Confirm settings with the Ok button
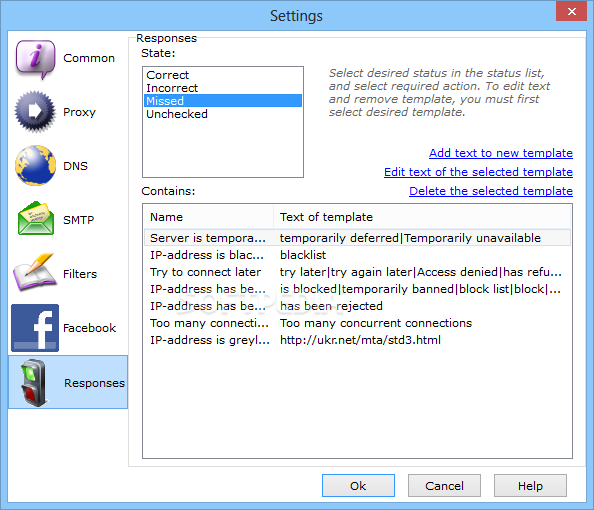Viewport: 594px width, 510px height. pyautogui.click(x=358, y=486)
